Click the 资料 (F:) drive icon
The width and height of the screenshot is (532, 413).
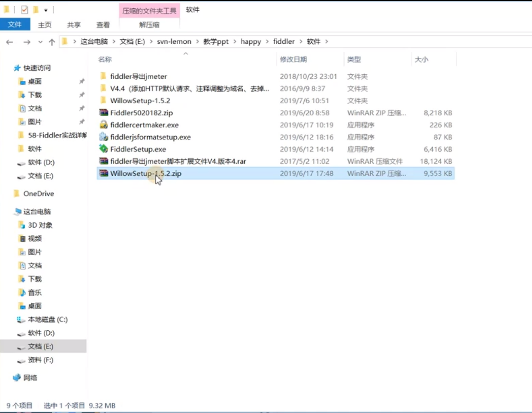coord(21,360)
